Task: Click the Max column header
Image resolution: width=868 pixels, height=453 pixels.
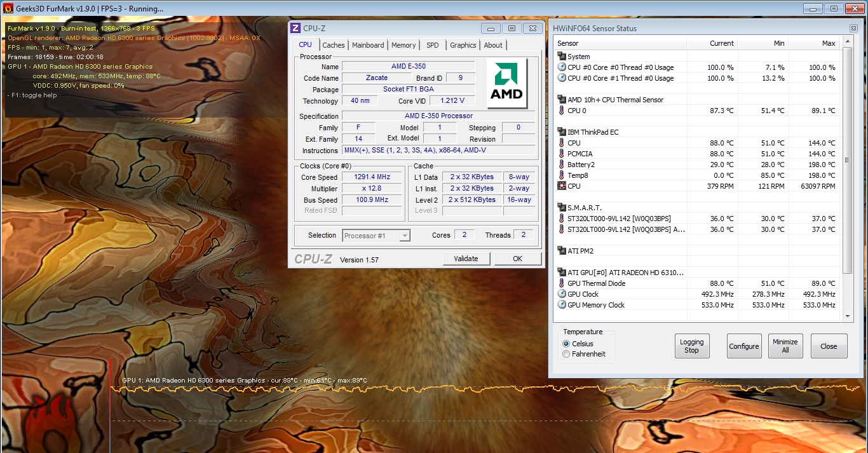Action: coord(813,43)
